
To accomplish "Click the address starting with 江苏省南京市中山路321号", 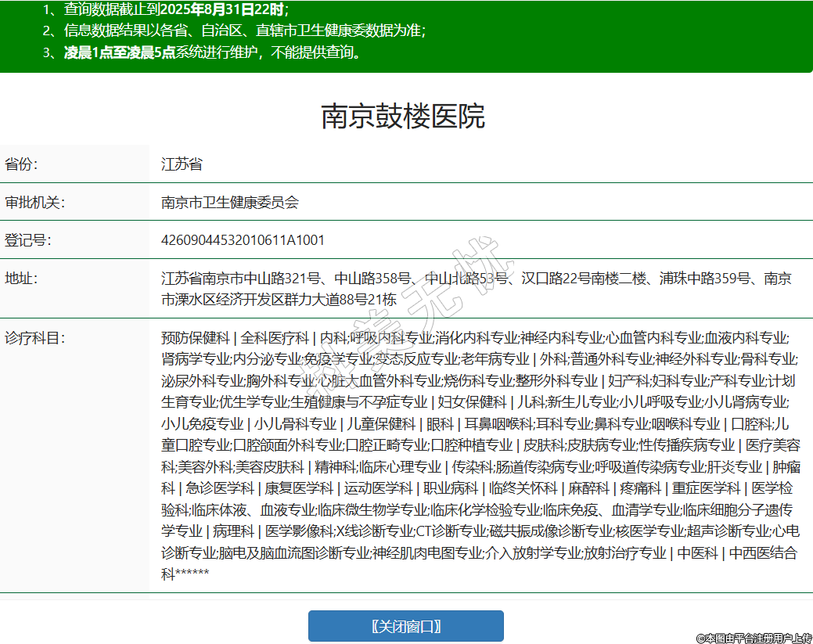I will (x=476, y=289).
